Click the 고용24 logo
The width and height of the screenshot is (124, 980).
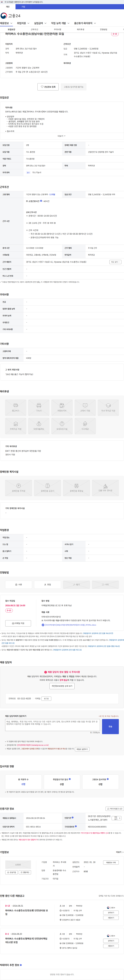pyautogui.click(x=10, y=16)
